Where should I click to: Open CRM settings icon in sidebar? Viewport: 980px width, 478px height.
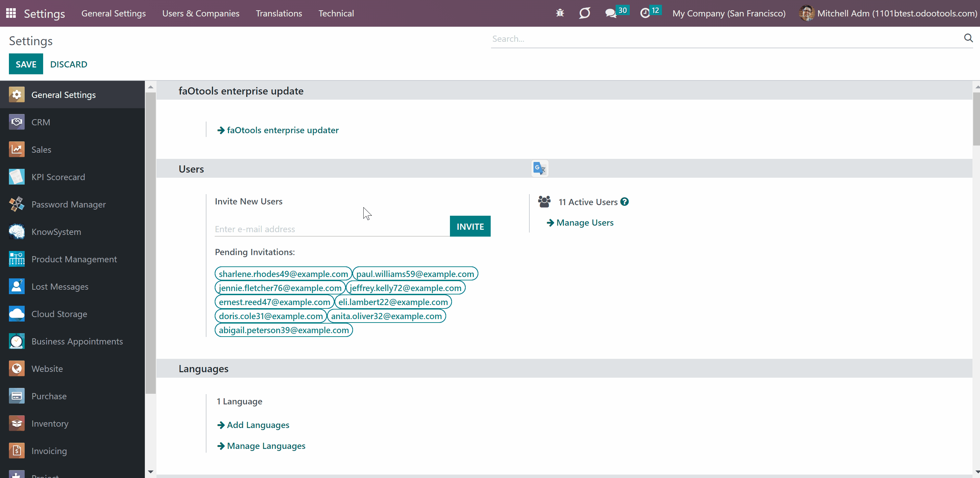[x=17, y=122]
